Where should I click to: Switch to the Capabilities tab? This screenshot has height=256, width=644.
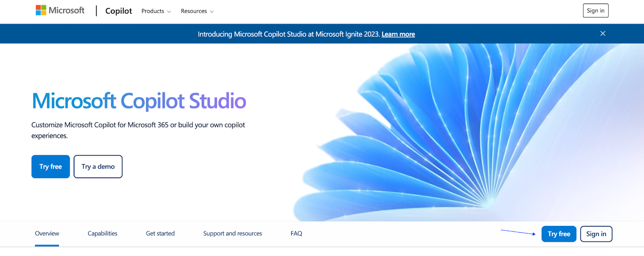[x=103, y=233]
